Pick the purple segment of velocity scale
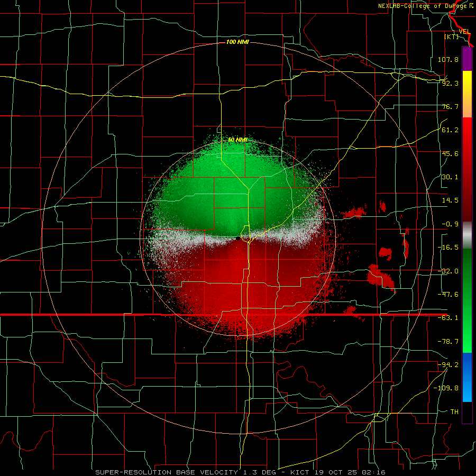 (467, 59)
